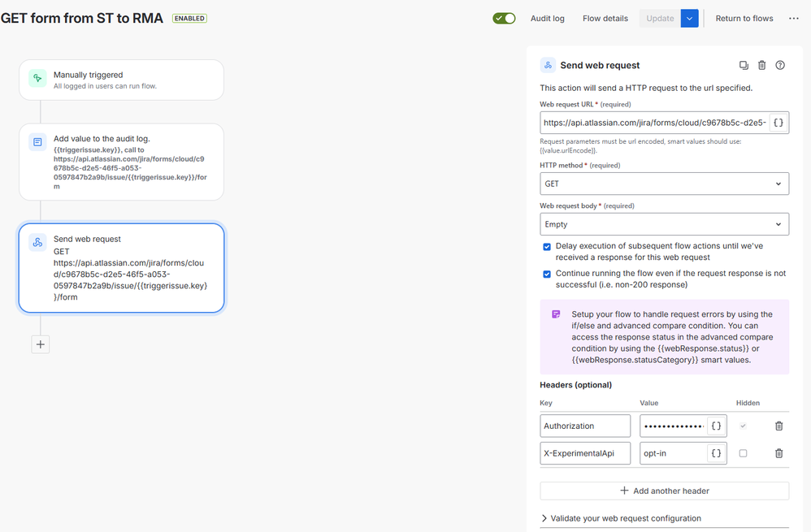Add a new step with plus button
Screen dimensions: 811x532
41,344
